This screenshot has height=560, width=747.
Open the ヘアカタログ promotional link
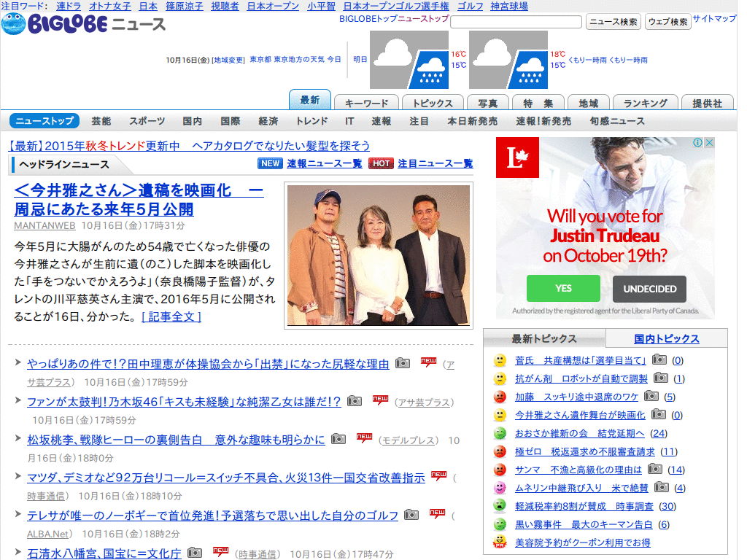(189, 146)
